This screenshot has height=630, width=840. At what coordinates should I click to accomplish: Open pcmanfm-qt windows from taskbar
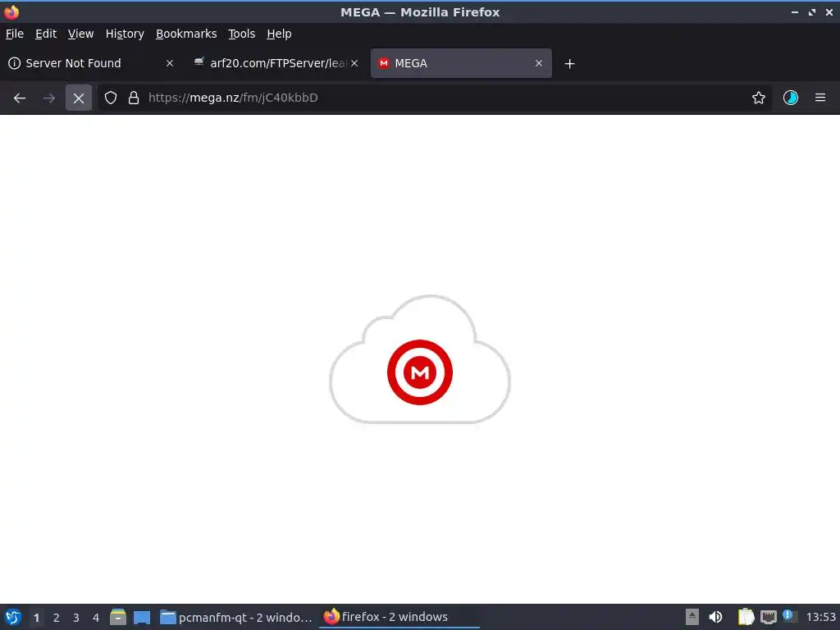click(x=235, y=617)
